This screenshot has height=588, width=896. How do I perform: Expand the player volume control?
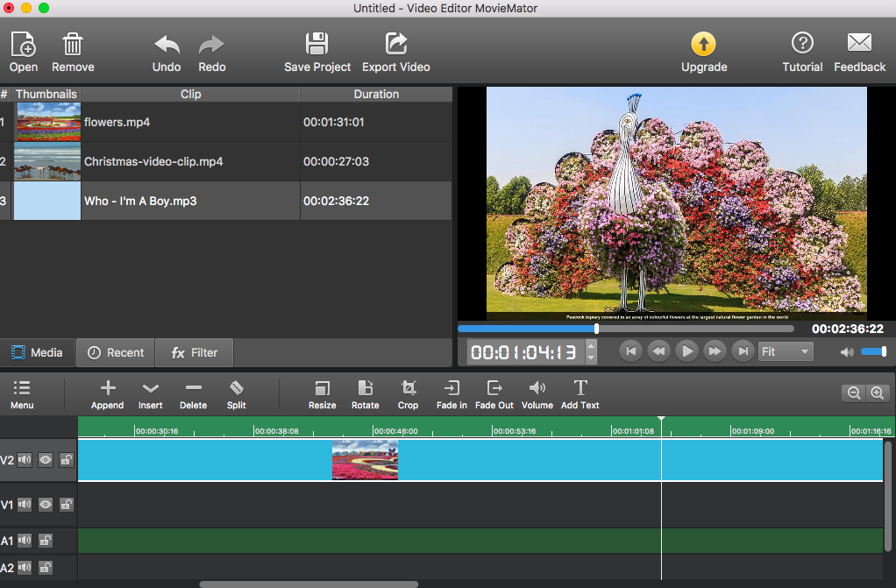click(846, 351)
